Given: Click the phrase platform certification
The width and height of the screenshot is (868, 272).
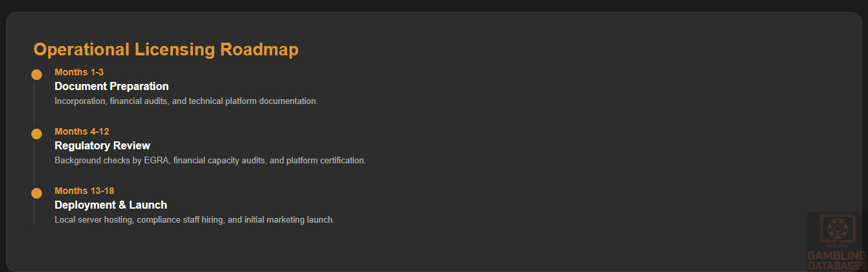Looking at the screenshot, I should [326, 161].
